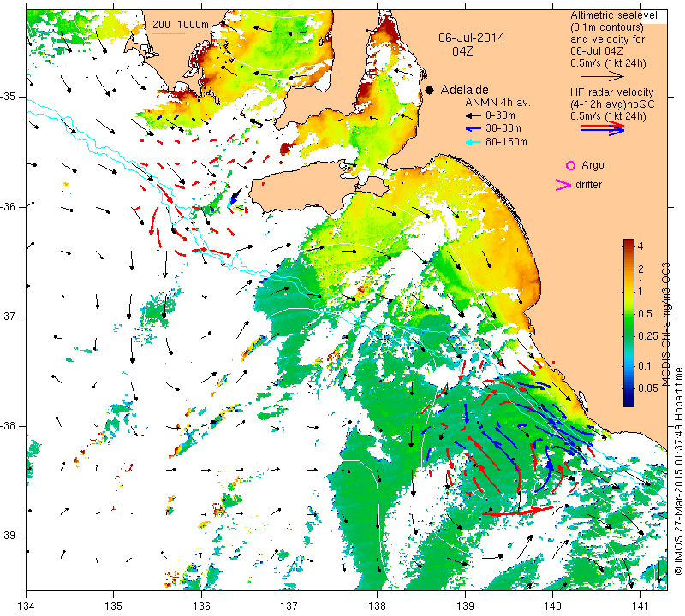The width and height of the screenshot is (685, 616).
Task: Click the colorbar value 0.25 label
Action: [648, 335]
